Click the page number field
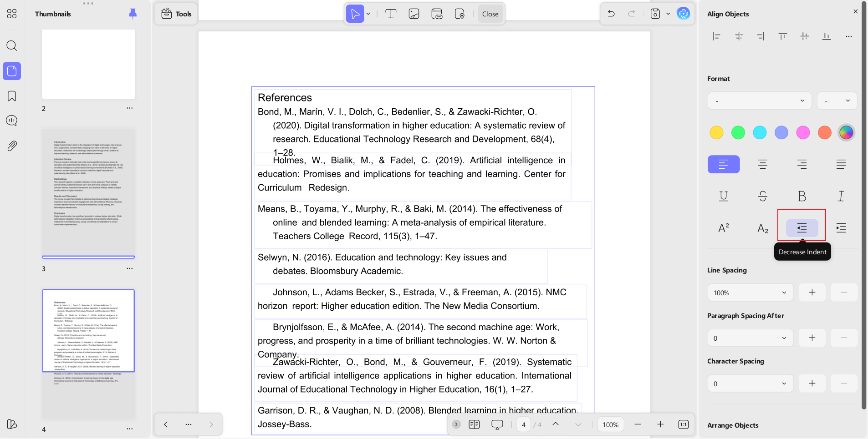Image resolution: width=868 pixels, height=439 pixels. click(x=524, y=424)
